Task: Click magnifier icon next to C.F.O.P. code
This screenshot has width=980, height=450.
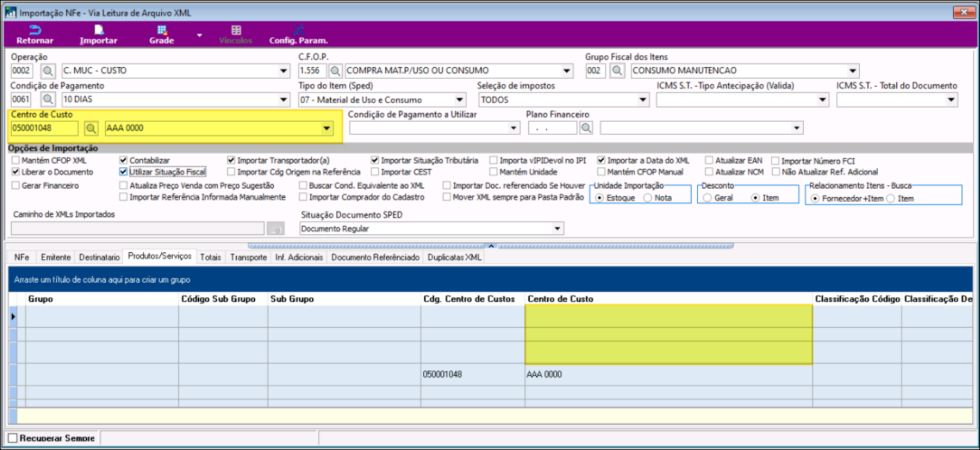Action: pyautogui.click(x=335, y=71)
